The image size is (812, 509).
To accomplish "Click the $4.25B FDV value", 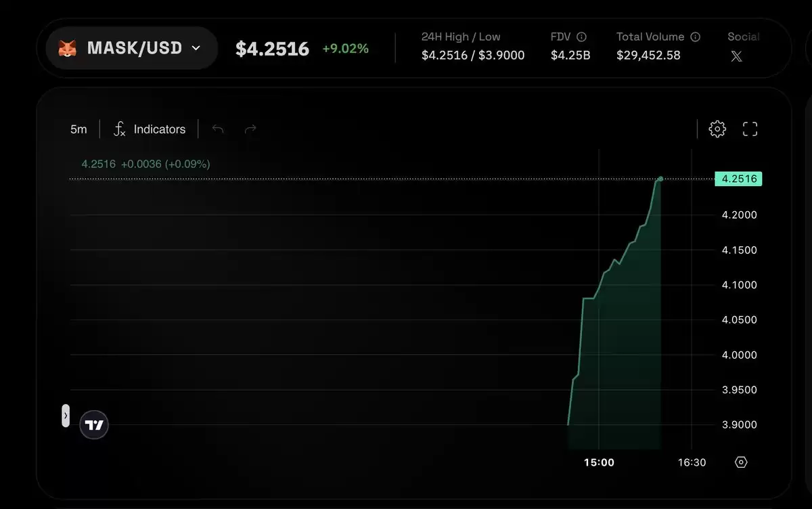I will [x=570, y=56].
